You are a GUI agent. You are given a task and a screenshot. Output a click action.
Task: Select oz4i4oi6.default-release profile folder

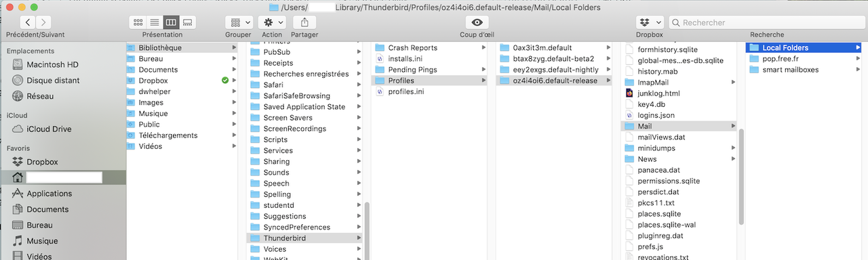(555, 81)
